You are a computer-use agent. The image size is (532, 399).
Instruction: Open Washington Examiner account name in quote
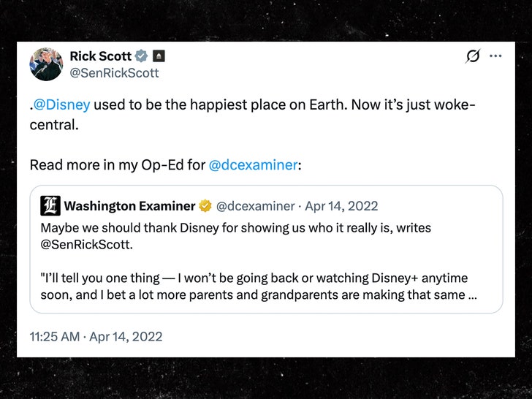tap(129, 206)
